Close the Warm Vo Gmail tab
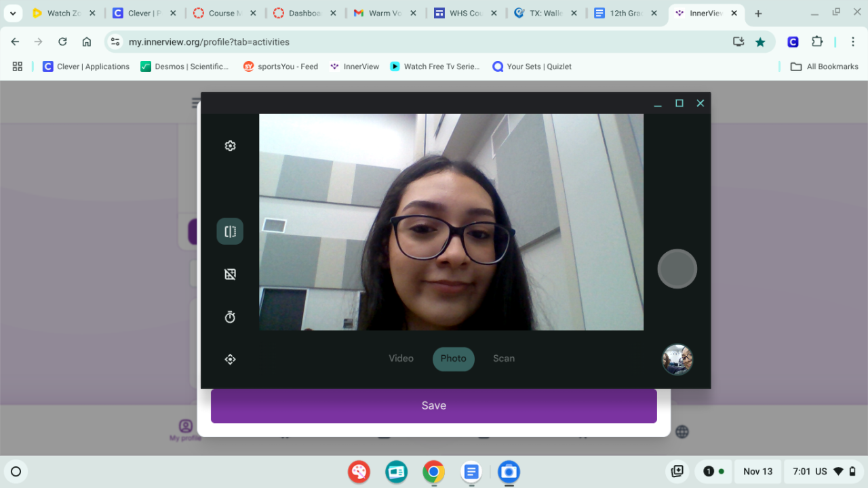The height and width of the screenshot is (488, 868). (x=413, y=14)
